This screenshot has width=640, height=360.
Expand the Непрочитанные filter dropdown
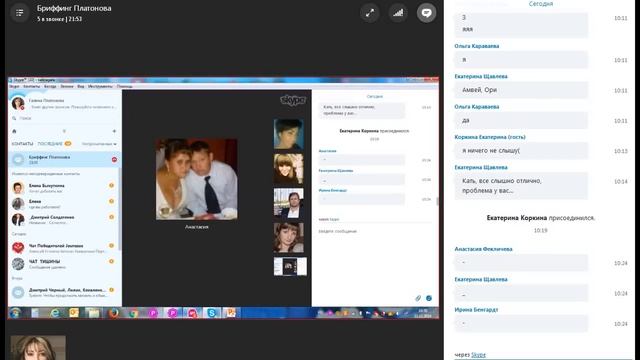tap(99, 144)
